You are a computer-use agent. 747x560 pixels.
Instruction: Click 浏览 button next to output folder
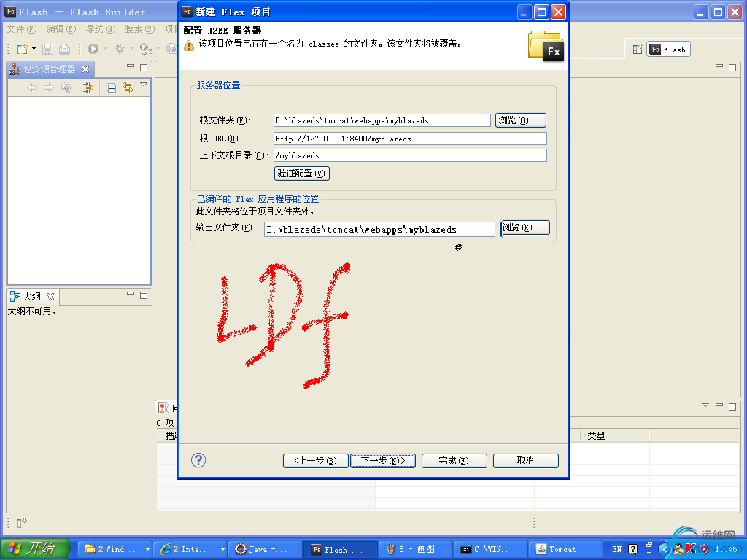click(525, 227)
